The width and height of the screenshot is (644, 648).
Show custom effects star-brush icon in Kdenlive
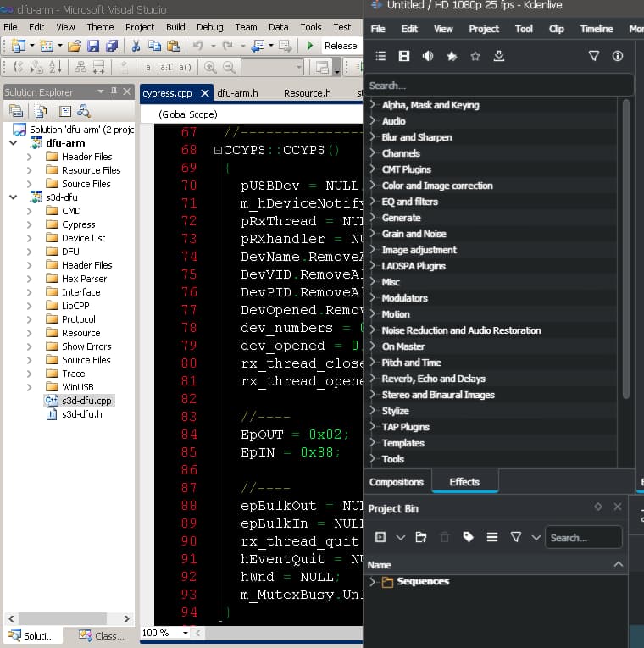(452, 56)
